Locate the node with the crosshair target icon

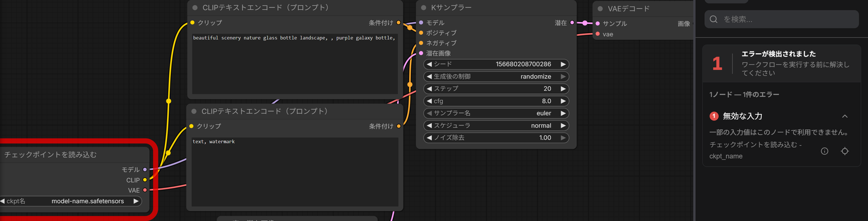(845, 151)
